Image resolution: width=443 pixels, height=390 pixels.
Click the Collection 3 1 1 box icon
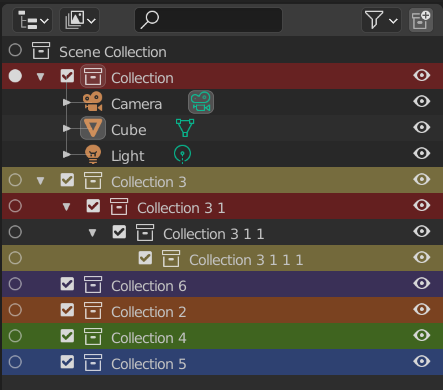[145, 232]
